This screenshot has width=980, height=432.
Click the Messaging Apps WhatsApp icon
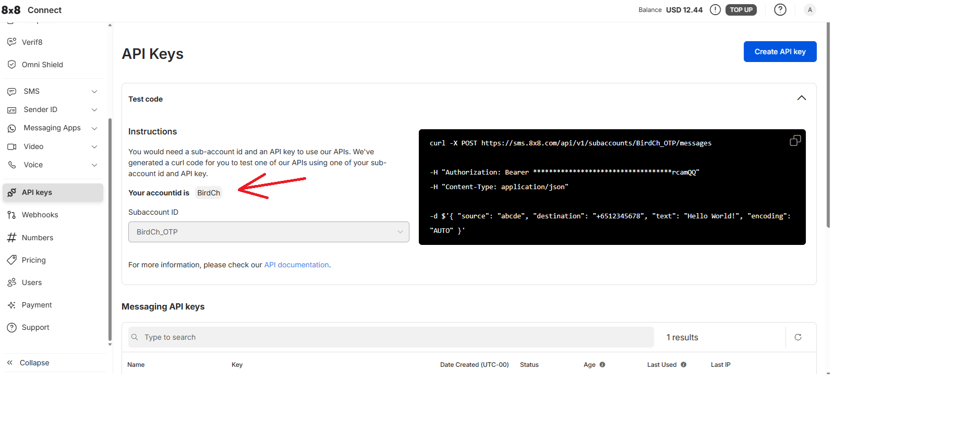[11, 128]
